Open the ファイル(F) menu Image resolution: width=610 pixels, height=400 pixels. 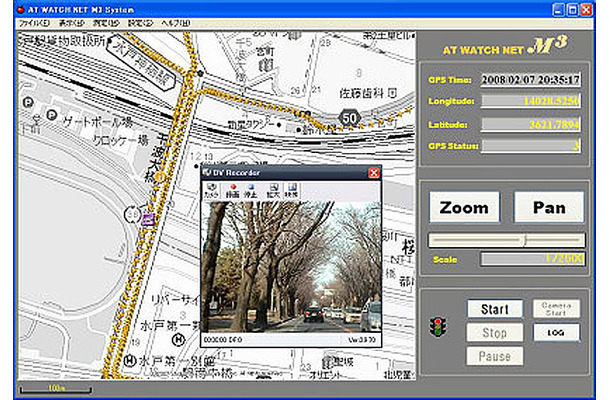pyautogui.click(x=34, y=24)
